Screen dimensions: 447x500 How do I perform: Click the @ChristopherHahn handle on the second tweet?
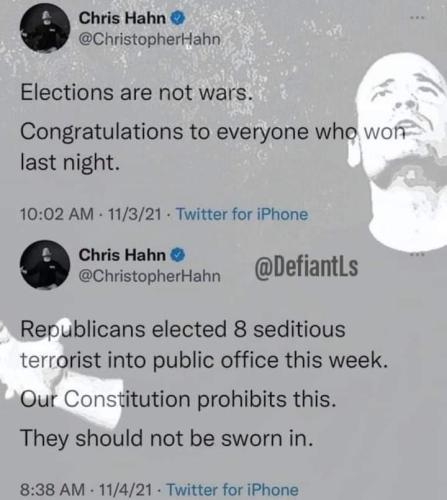point(150,276)
